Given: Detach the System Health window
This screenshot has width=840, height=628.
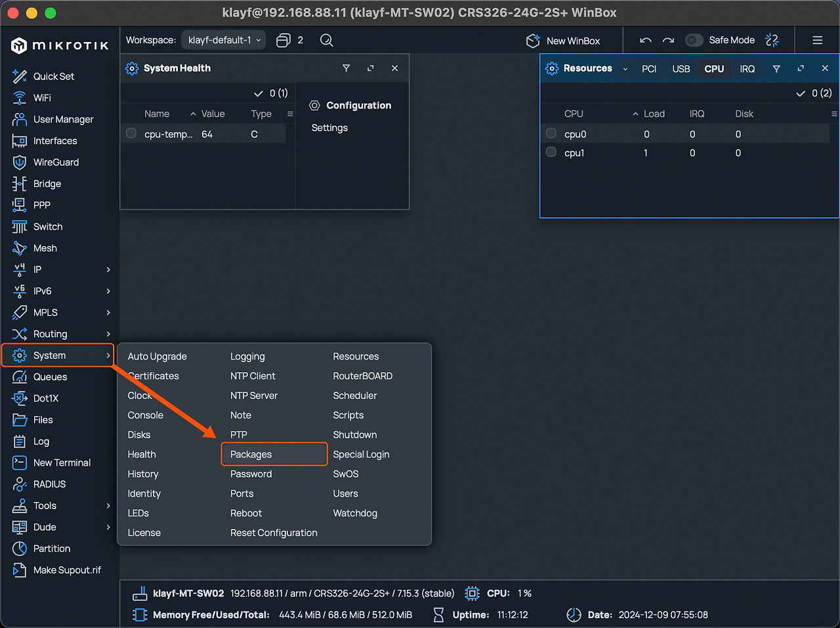Looking at the screenshot, I should 370,68.
